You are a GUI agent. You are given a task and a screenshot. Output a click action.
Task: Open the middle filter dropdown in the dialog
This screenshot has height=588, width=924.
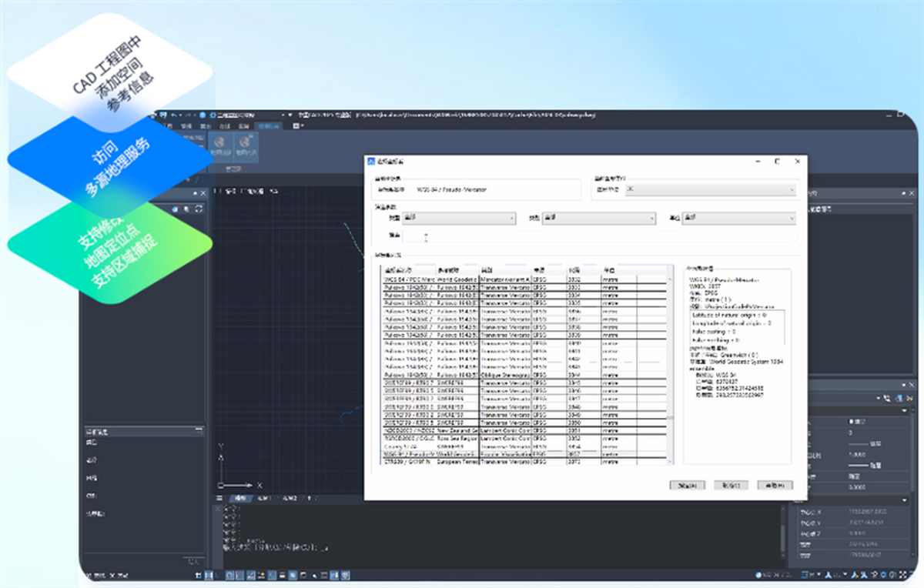coord(598,219)
